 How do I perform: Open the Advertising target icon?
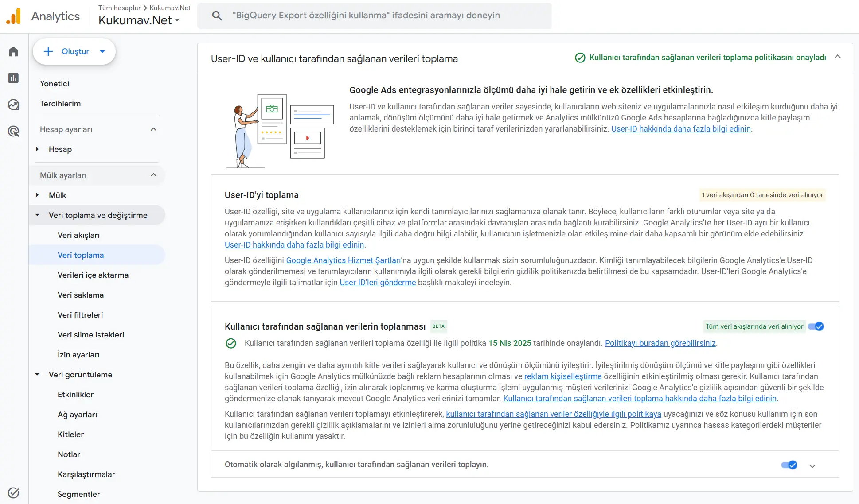pos(13,131)
